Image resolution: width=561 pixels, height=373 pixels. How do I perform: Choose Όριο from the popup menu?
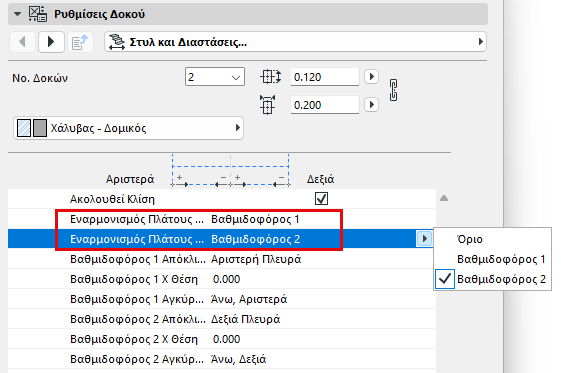click(493, 239)
